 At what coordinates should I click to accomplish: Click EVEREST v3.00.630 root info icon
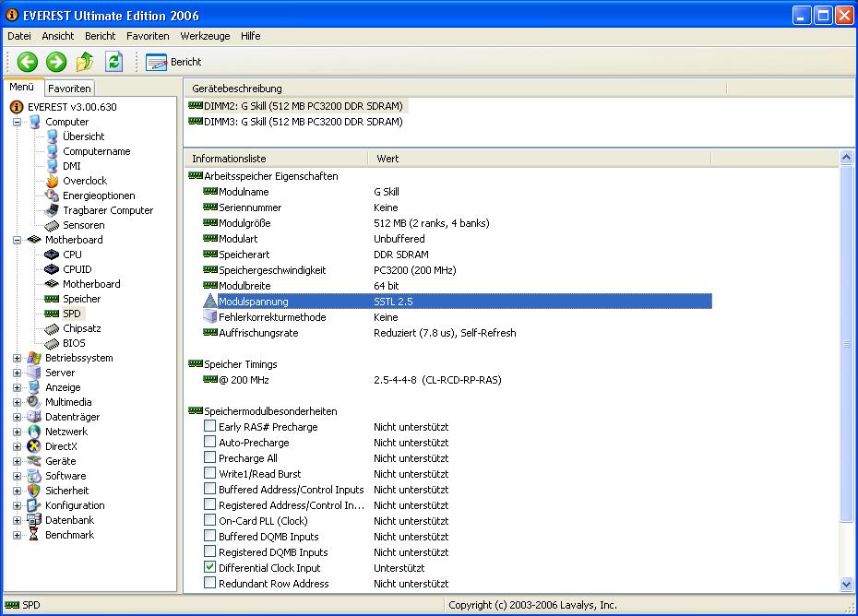click(x=17, y=107)
